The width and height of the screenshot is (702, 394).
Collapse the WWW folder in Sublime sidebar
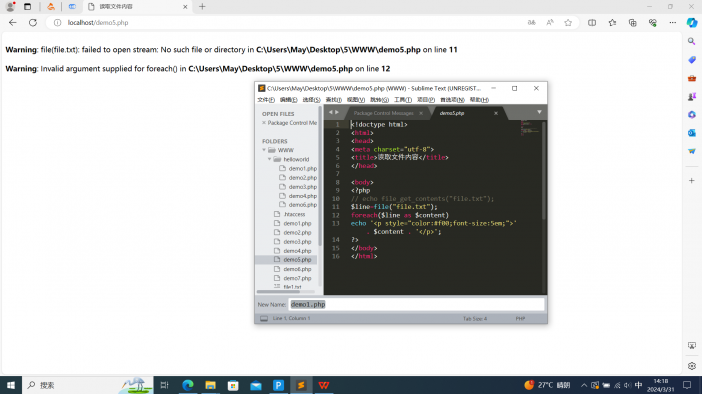[x=264, y=150]
